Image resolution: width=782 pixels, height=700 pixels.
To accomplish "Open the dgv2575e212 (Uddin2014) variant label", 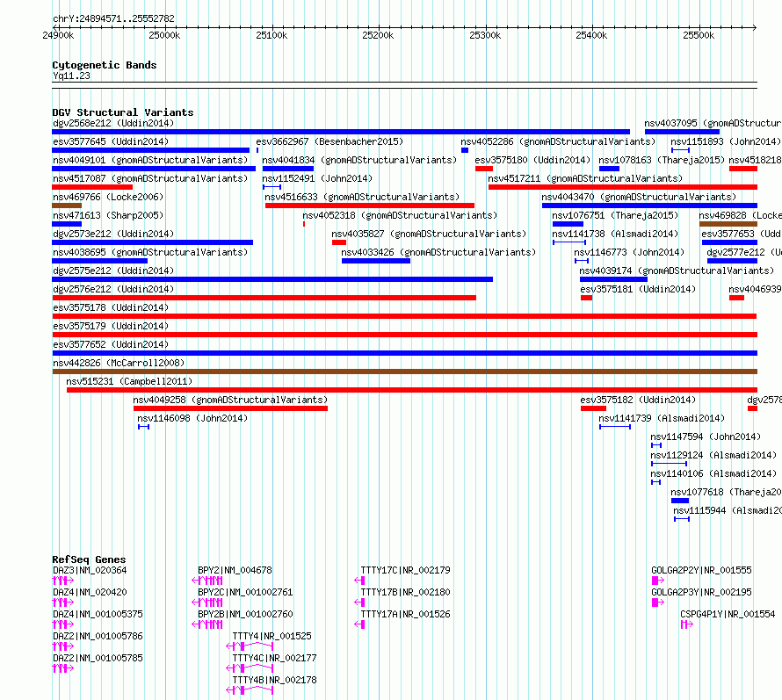I will point(113,271).
